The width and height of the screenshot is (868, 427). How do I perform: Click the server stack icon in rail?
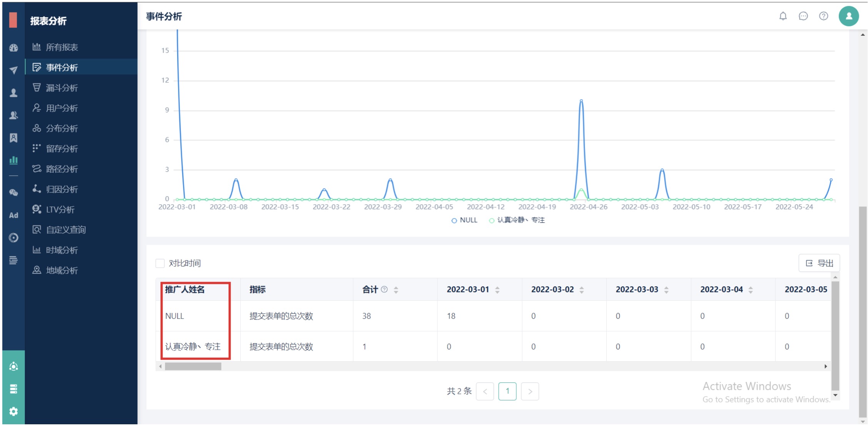tap(13, 389)
